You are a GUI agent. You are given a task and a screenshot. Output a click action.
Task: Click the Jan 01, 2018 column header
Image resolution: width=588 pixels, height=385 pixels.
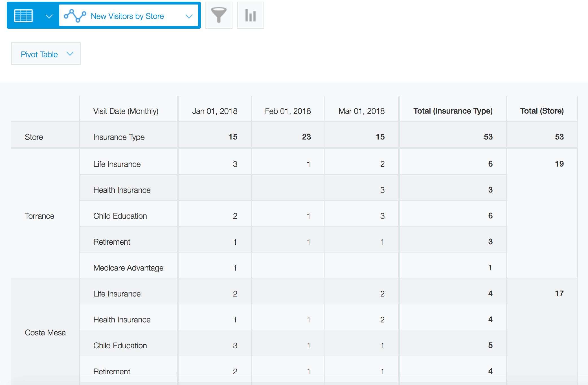point(214,111)
